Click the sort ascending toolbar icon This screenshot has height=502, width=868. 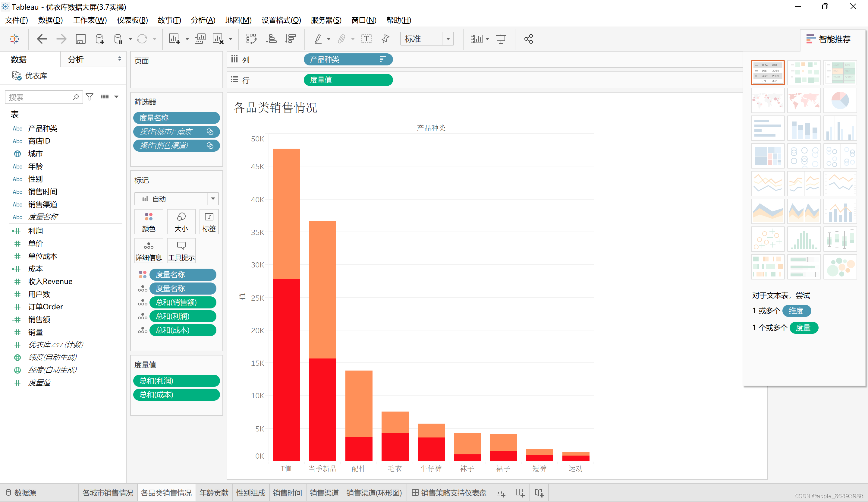[271, 39]
